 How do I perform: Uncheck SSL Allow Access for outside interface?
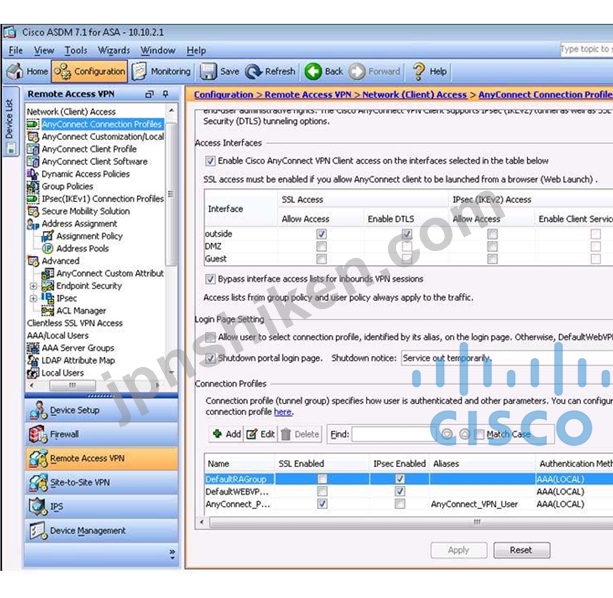pos(321,234)
